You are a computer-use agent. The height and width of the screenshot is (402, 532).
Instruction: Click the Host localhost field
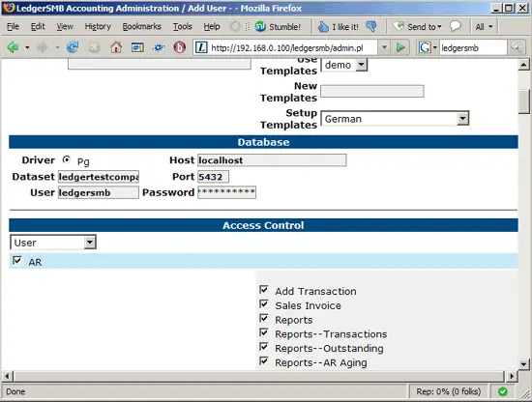[272, 160]
